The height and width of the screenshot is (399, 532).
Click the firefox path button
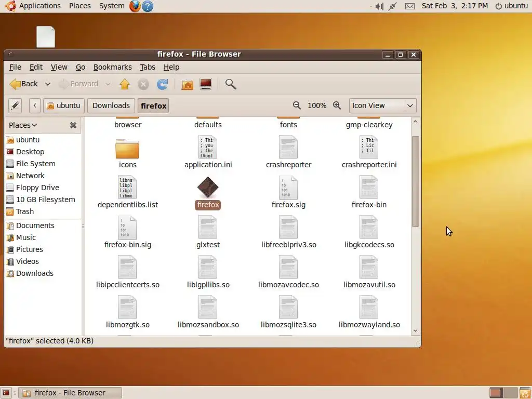(153, 105)
